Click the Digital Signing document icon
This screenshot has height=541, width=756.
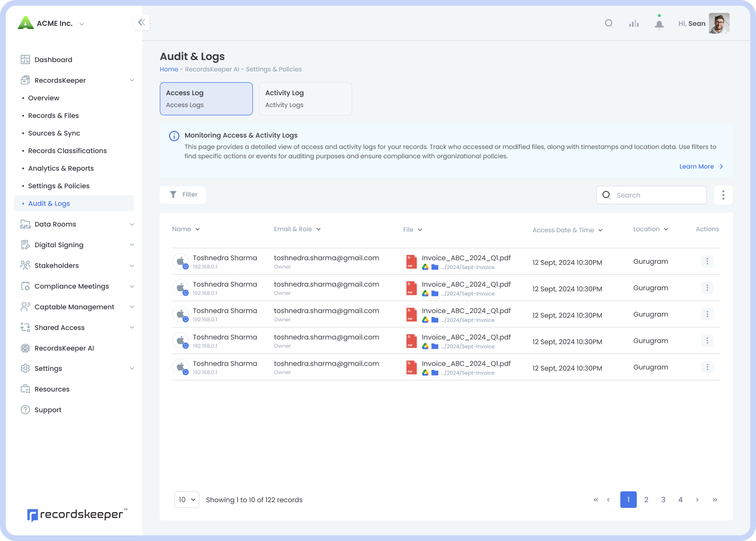coord(25,245)
